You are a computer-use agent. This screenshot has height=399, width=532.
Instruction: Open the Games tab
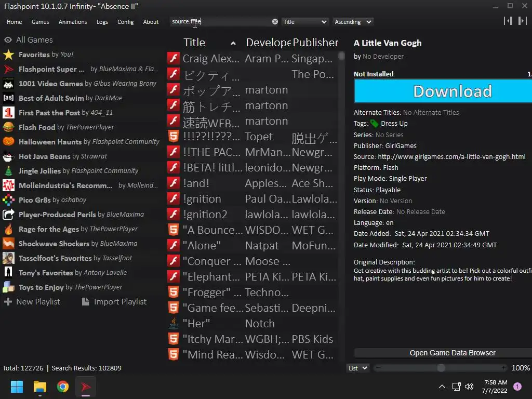[40, 22]
